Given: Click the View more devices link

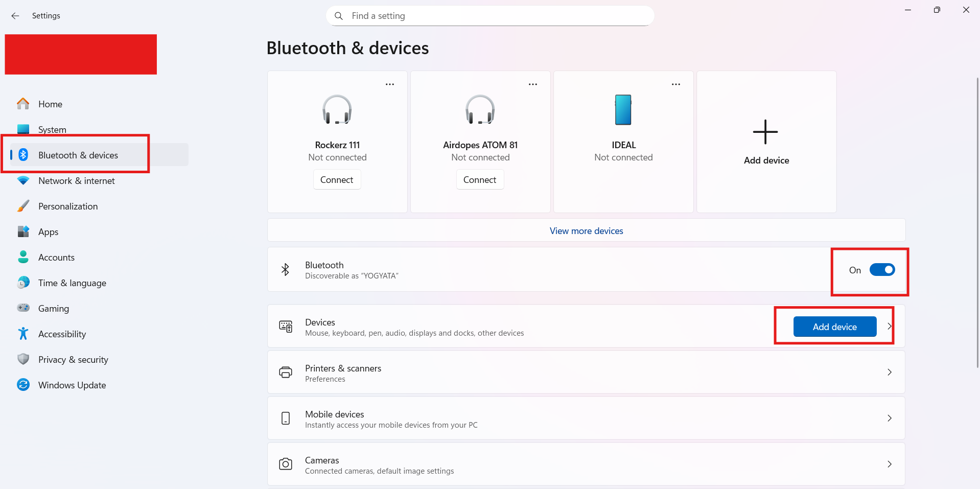Looking at the screenshot, I should (586, 230).
